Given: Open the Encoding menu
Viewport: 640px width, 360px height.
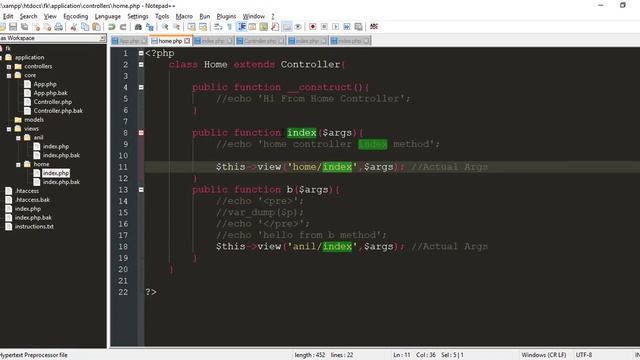Looking at the screenshot, I should point(76,16).
